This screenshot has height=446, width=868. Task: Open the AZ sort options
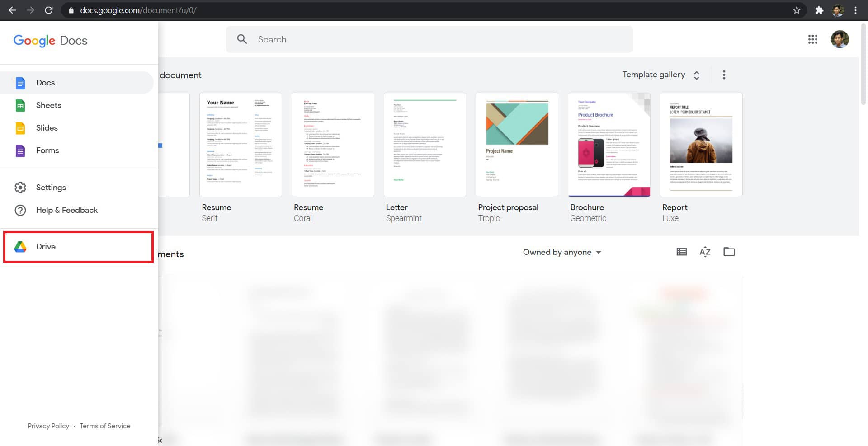(705, 252)
